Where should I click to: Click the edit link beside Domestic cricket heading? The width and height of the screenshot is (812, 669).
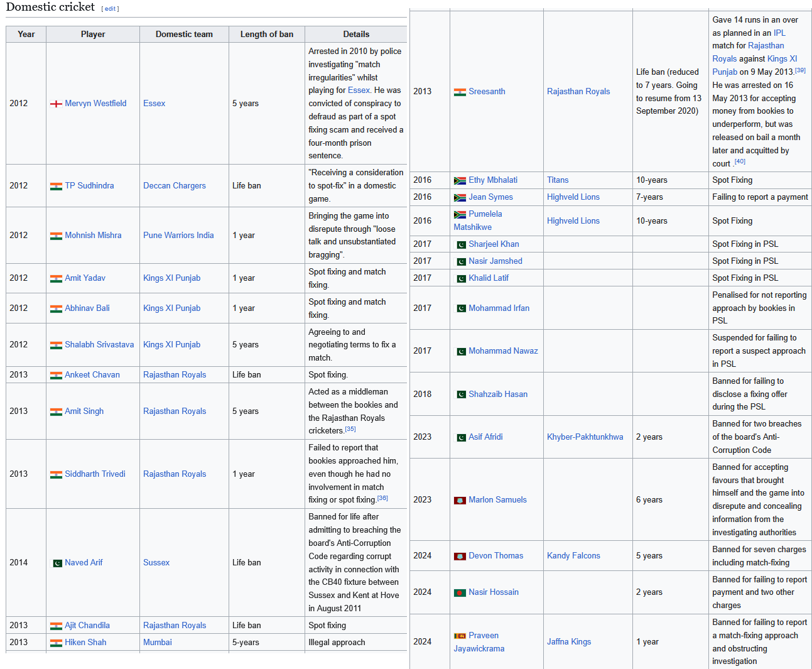pos(111,9)
